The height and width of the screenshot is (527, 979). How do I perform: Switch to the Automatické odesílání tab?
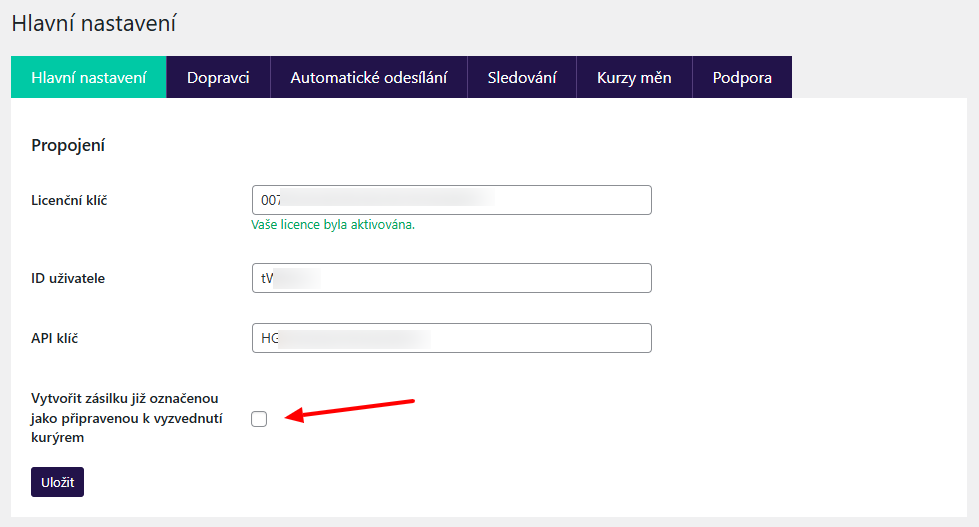pyautogui.click(x=368, y=77)
